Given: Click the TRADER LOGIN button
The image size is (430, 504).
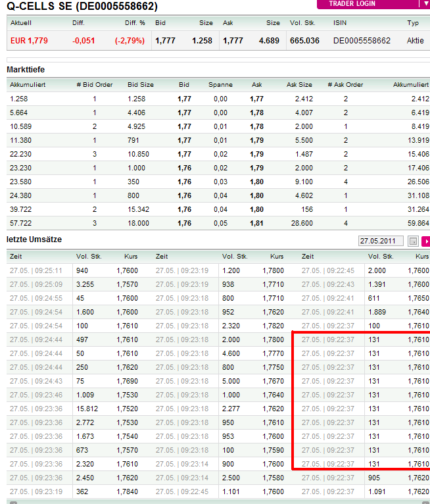Looking at the screenshot, I should pyautogui.click(x=352, y=4).
